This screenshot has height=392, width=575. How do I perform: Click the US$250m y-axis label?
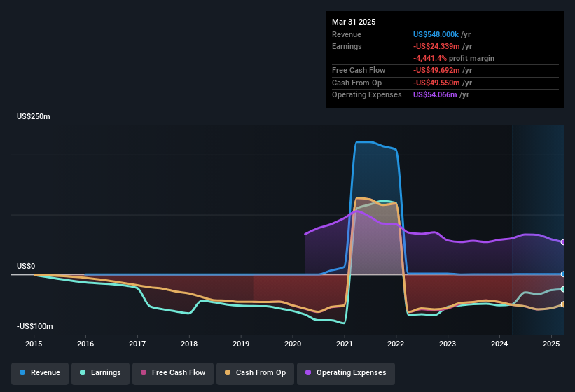[x=34, y=116]
